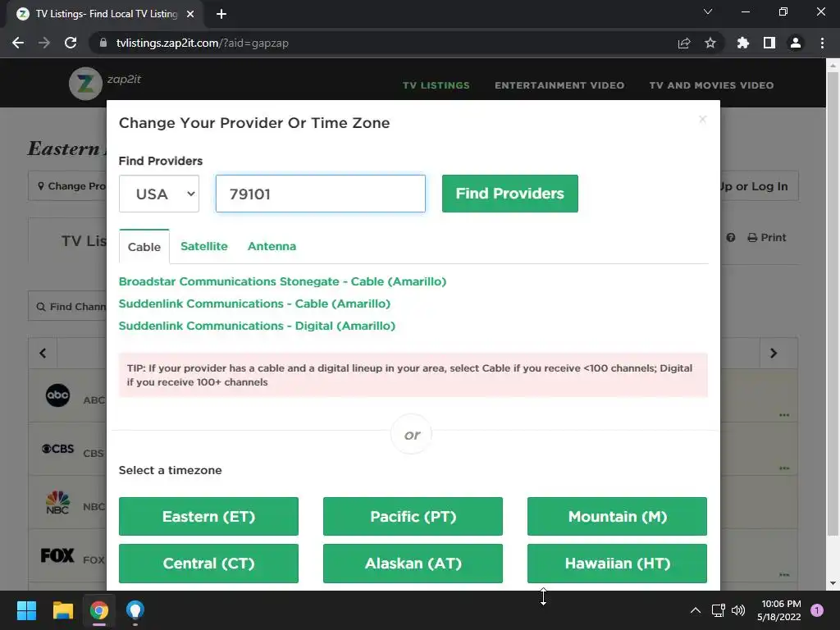This screenshot has height=630, width=840.
Task: Click the ABC channel logo
Action: pos(58,395)
